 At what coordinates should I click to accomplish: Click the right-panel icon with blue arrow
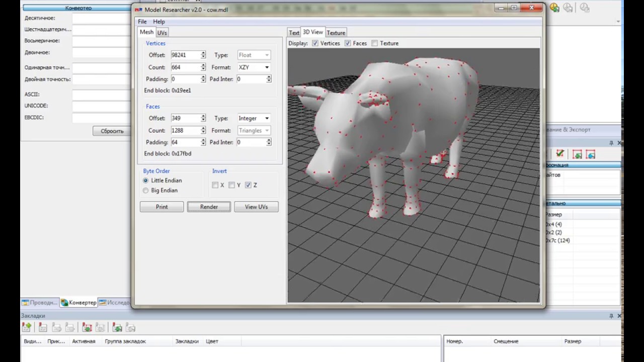tap(590, 154)
